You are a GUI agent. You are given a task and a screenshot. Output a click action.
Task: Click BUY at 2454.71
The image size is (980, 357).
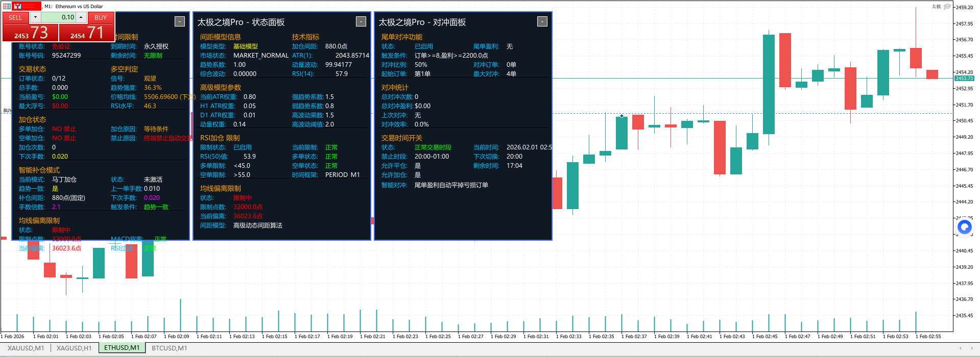click(x=87, y=32)
